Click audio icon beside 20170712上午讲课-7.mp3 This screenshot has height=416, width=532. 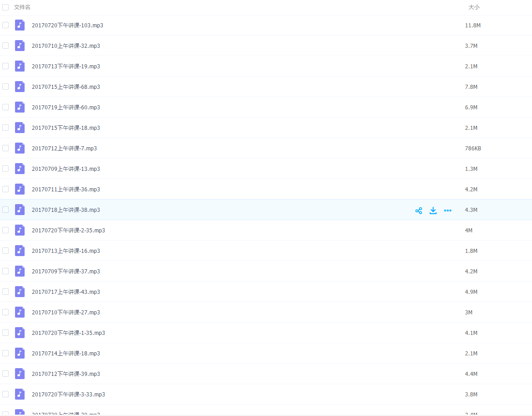[x=20, y=148]
